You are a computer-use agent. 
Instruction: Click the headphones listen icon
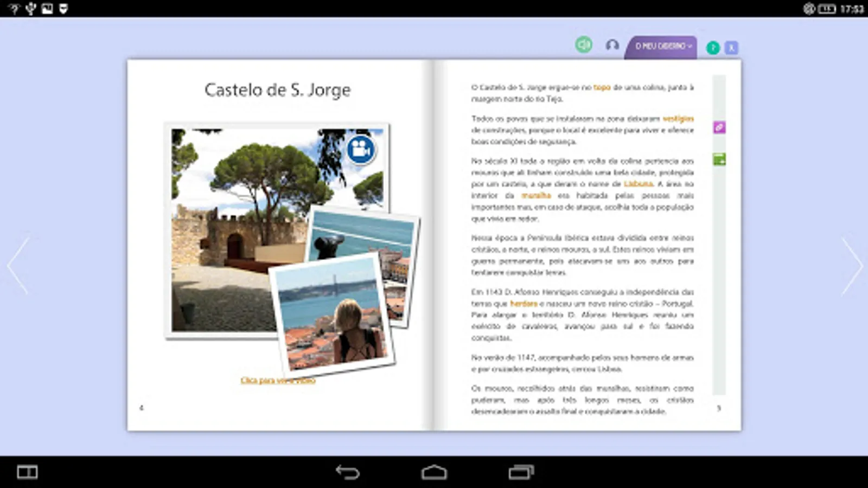pos(612,45)
